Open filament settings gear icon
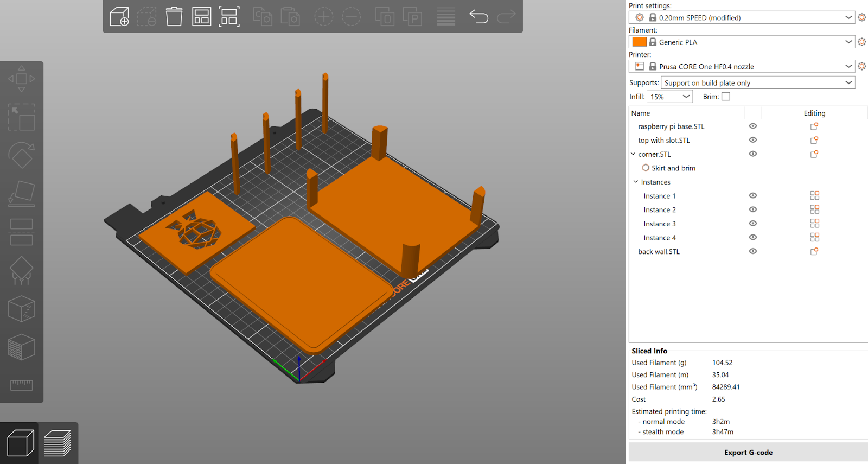 (x=861, y=42)
